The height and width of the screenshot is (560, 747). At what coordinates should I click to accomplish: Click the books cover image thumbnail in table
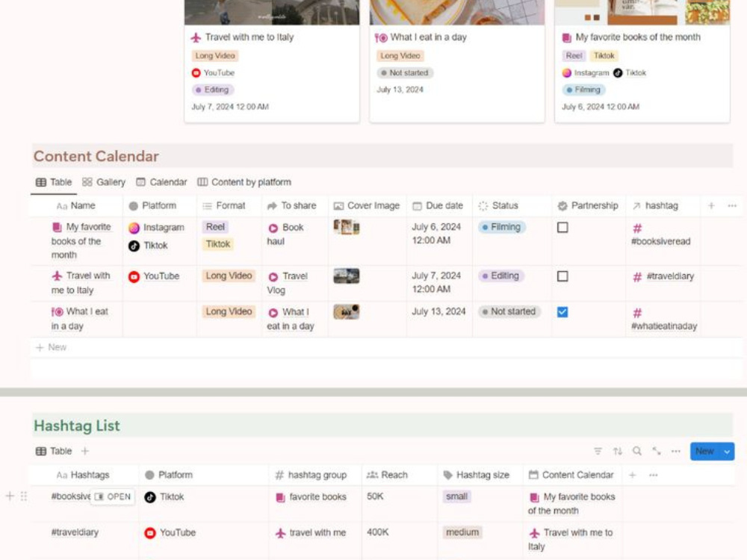pos(347,227)
